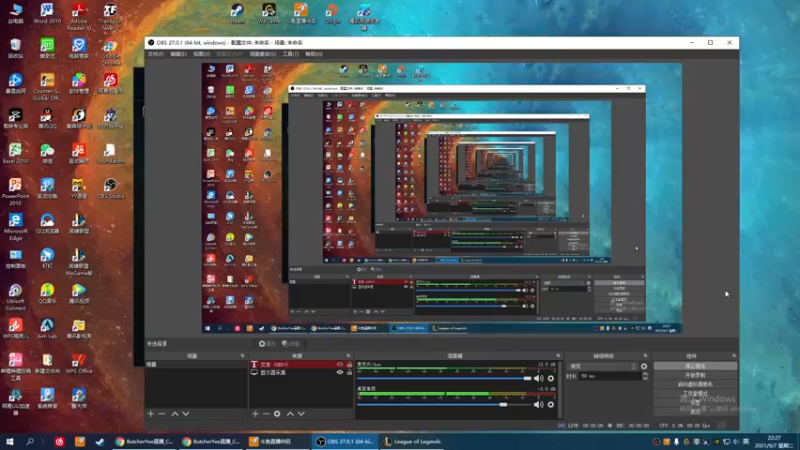The image size is (800, 450).
Task: Undock the Sources panel via header icon
Action: (x=348, y=356)
